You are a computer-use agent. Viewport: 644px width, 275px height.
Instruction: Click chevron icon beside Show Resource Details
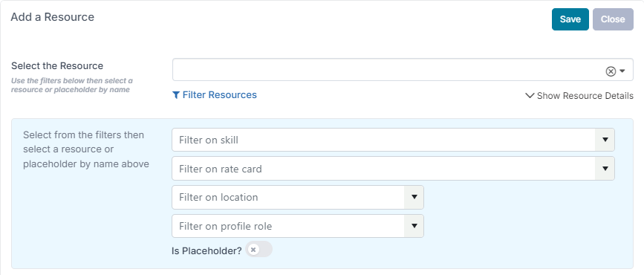point(530,96)
